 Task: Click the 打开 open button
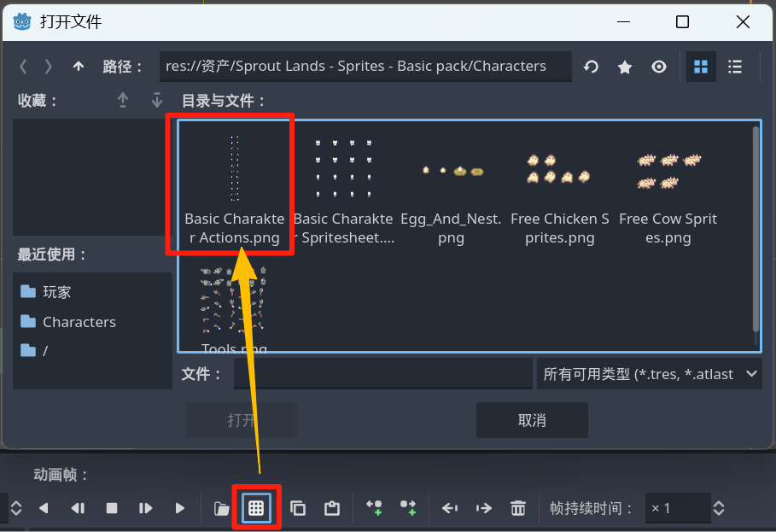click(x=242, y=420)
